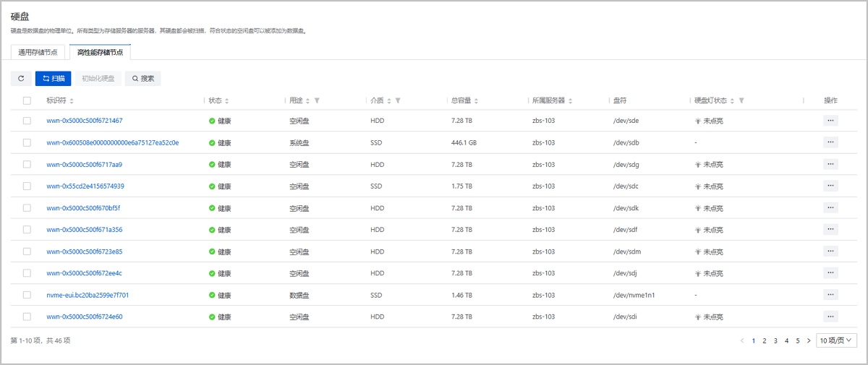
Task: Check the row wwn-0x5000c500f6723e85
Action: click(x=27, y=252)
